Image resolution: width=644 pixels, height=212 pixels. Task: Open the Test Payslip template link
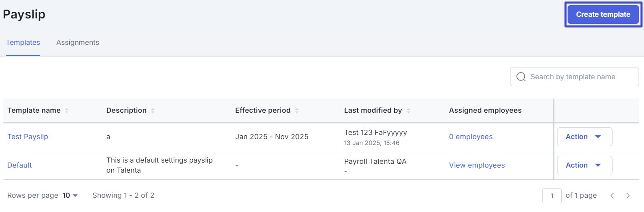(28, 137)
